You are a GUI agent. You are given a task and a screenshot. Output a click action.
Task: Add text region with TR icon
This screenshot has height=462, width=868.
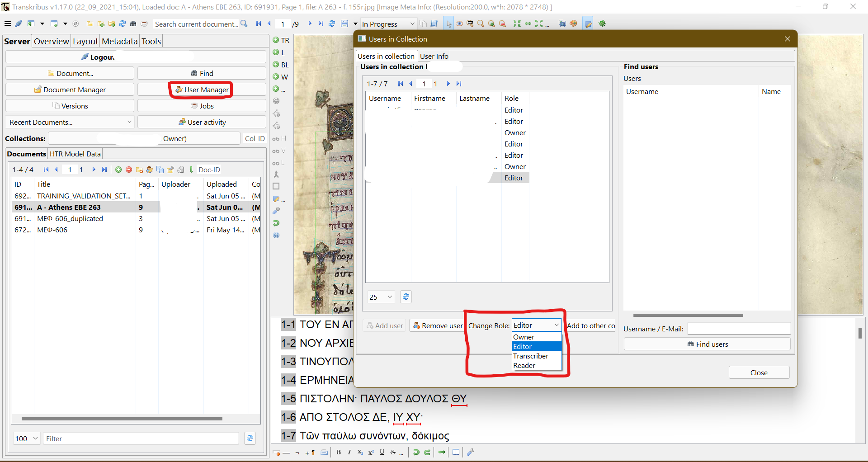[281, 40]
